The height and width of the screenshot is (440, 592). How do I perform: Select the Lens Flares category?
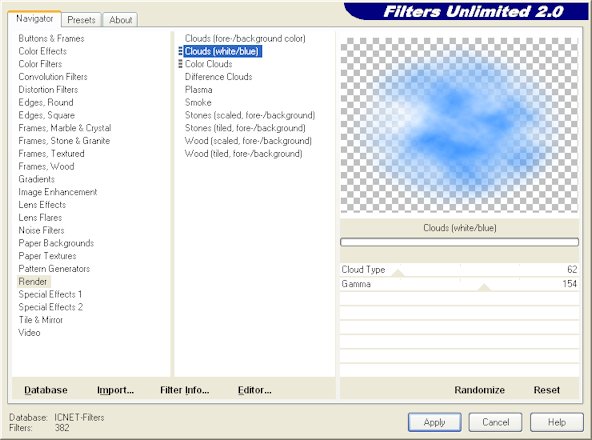click(40, 218)
